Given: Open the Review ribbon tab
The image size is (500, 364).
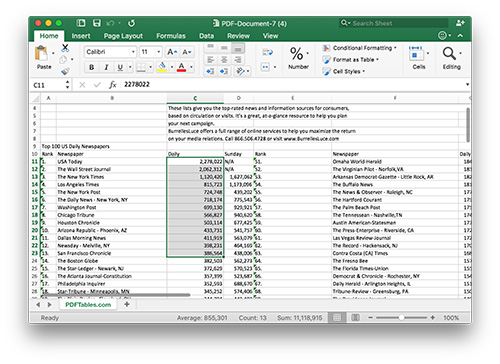Looking at the screenshot, I should coord(238,36).
